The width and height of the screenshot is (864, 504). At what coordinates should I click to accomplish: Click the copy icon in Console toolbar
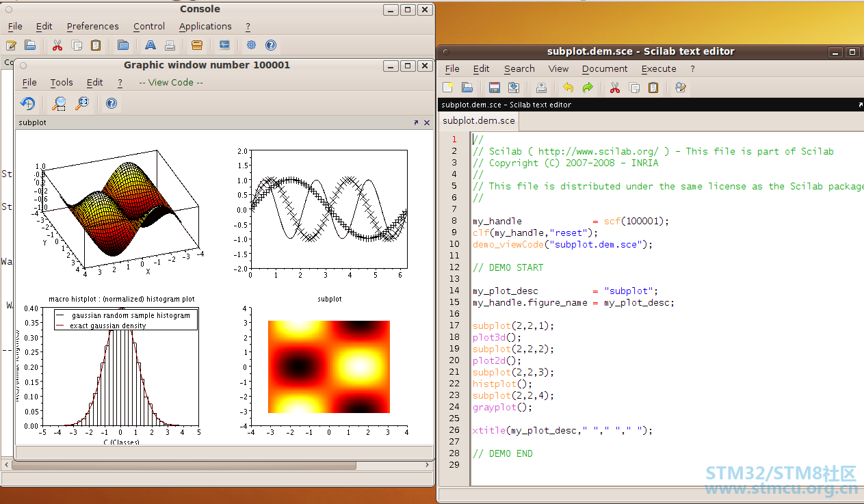77,45
